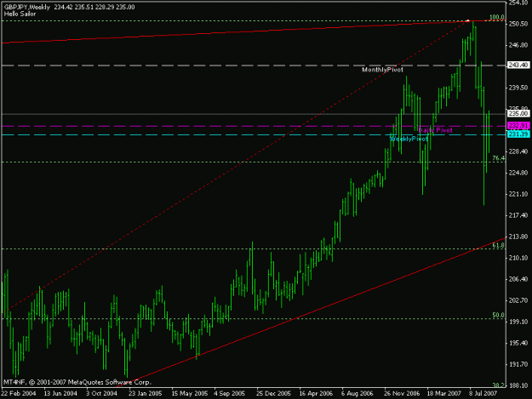This screenshot has width=532, height=399.
Task: Click the 250.50 price scale value
Action: 518,24
